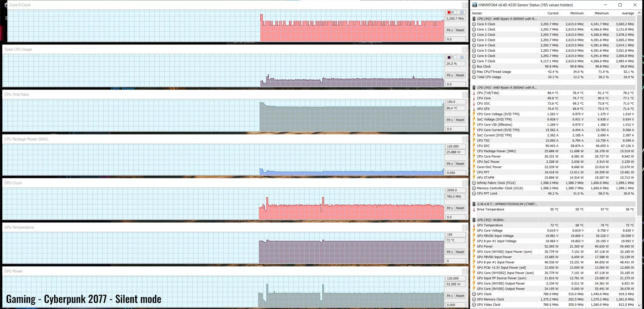
Task: Click the clock icon beside Infinity Fabric Clock (FCLK)
Action: click(x=474, y=183)
